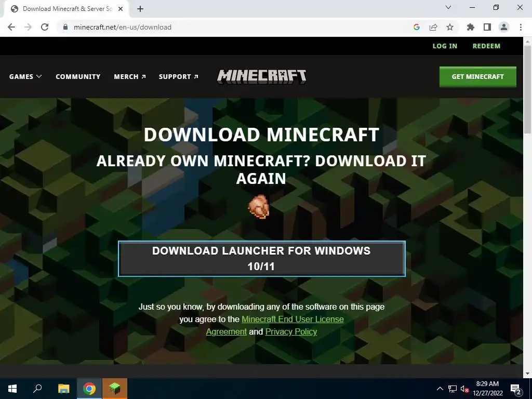Viewport: 532px width, 399px height.
Task: Open the notification center icon
Action: coord(516,389)
